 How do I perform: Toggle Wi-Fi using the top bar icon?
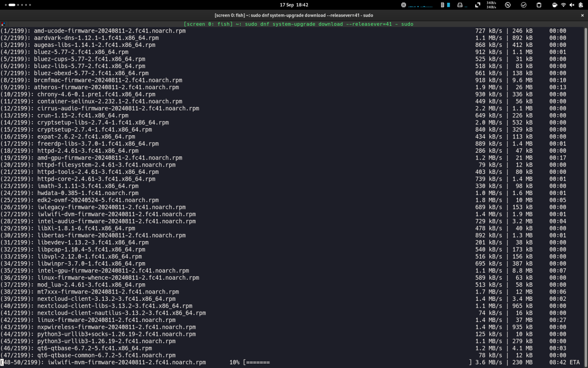563,5
